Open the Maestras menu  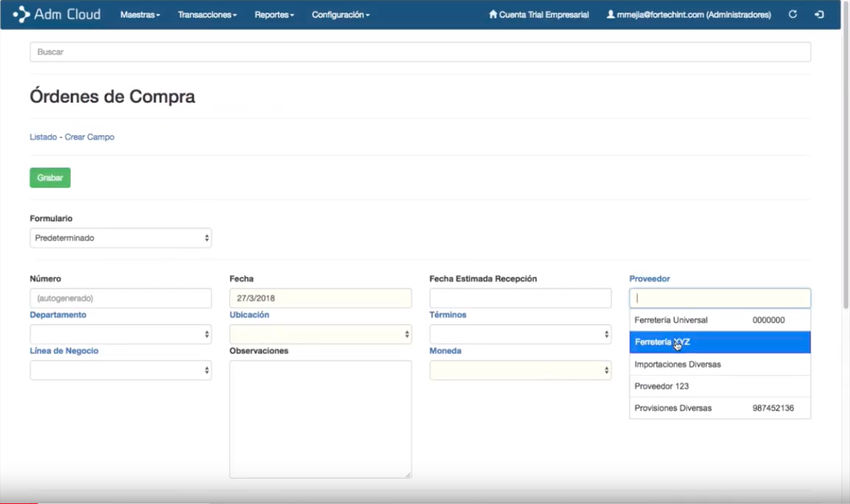click(140, 14)
